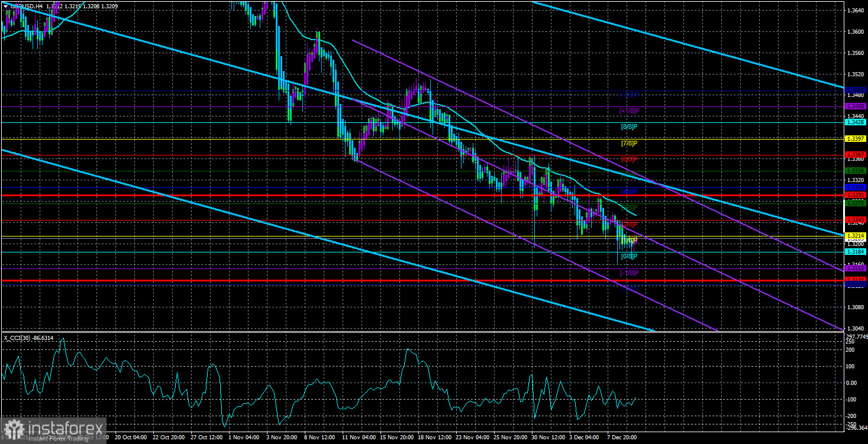Click the [-1/8]P Murray level label
Image resolution: width=868 pixels, height=444 pixels.
[x=629, y=273]
